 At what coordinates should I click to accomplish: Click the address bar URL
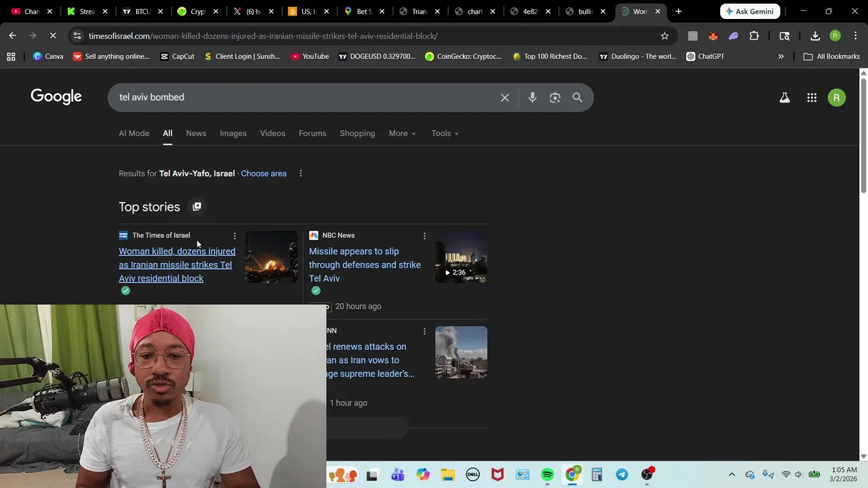tap(263, 36)
